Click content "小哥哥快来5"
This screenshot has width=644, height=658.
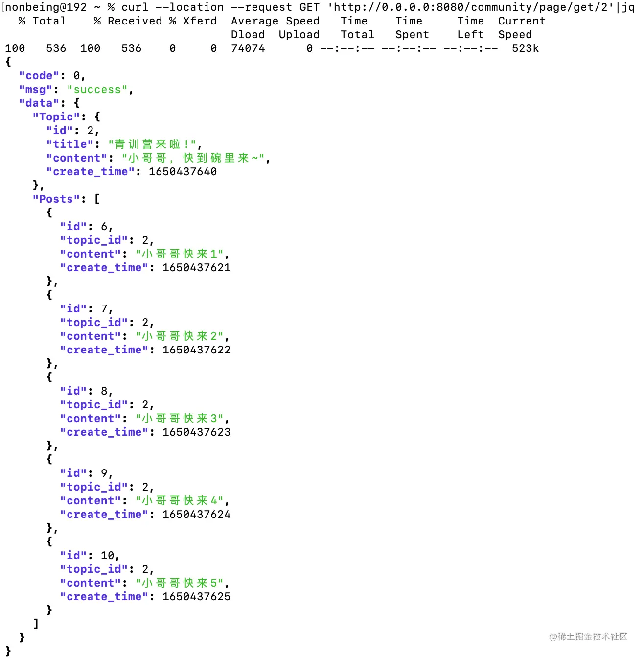pyautogui.click(x=180, y=583)
